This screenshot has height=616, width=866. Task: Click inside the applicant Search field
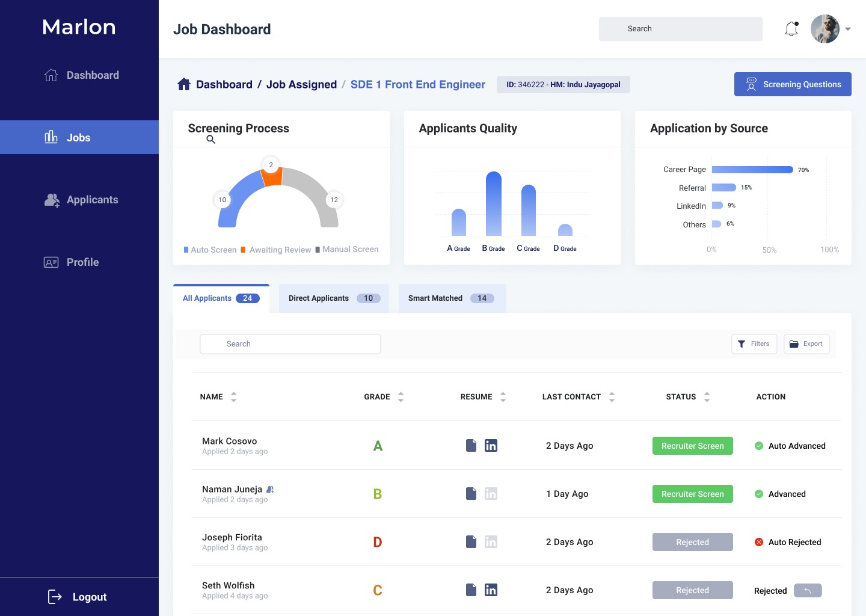pyautogui.click(x=290, y=343)
